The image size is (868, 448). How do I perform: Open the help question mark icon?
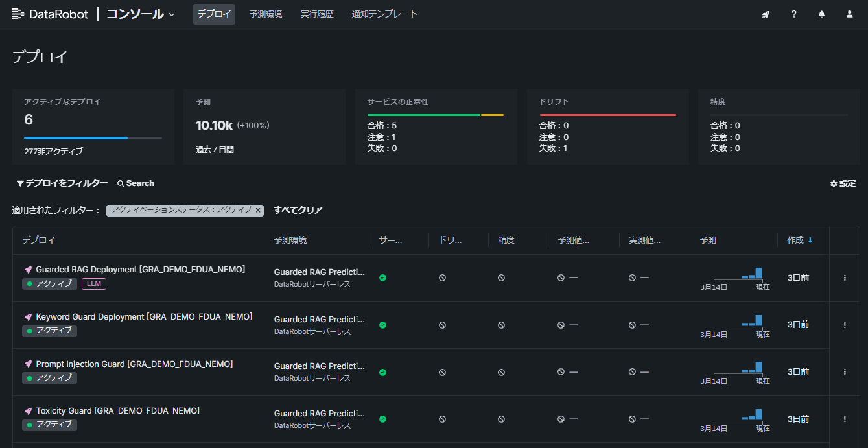(794, 14)
